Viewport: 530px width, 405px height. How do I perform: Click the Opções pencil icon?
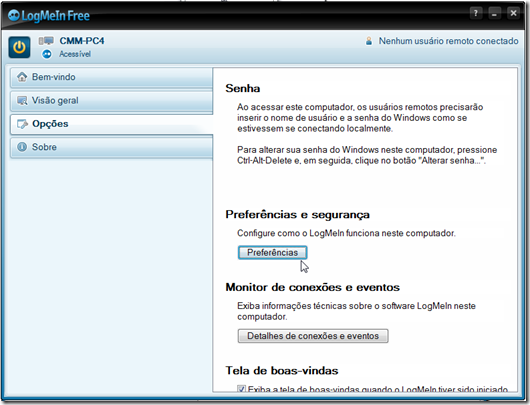click(x=22, y=124)
